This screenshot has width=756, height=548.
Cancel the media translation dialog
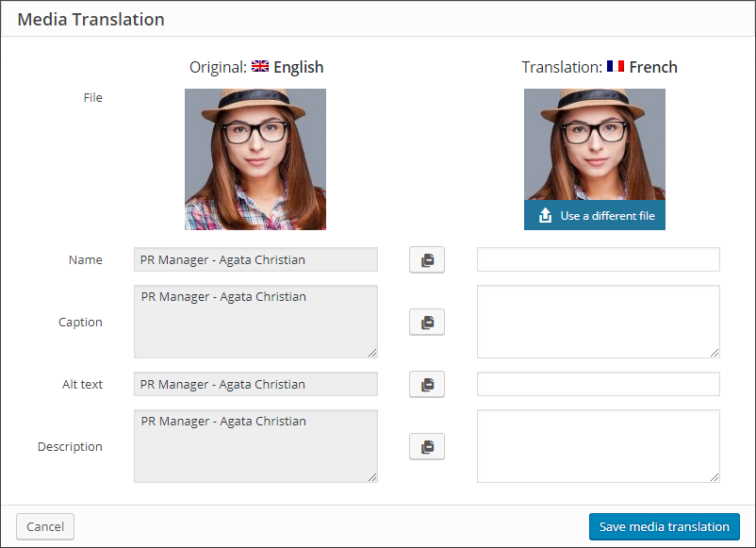click(x=45, y=526)
